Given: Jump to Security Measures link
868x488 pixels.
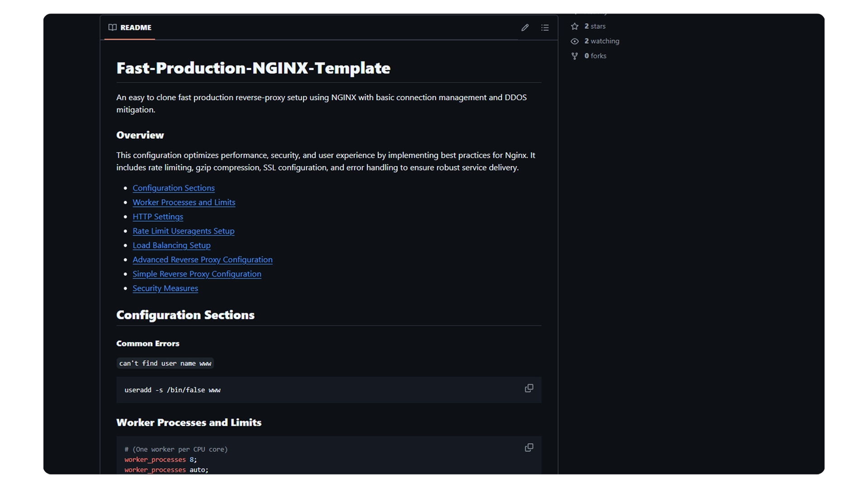Looking at the screenshot, I should 165,288.
